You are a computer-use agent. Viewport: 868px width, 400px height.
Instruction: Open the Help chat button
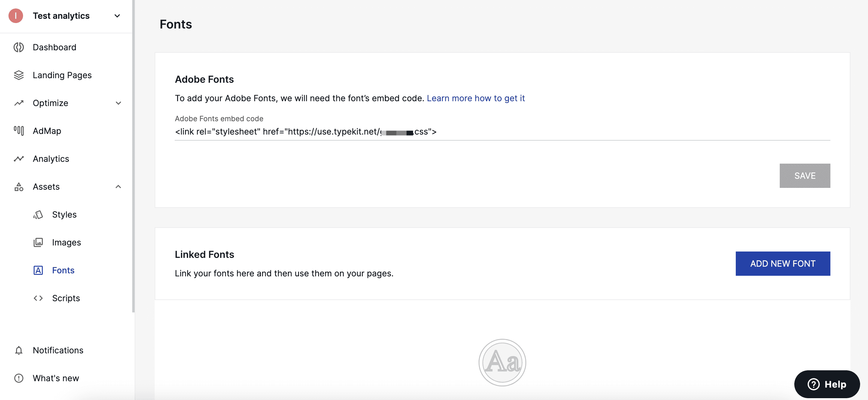pos(827,384)
